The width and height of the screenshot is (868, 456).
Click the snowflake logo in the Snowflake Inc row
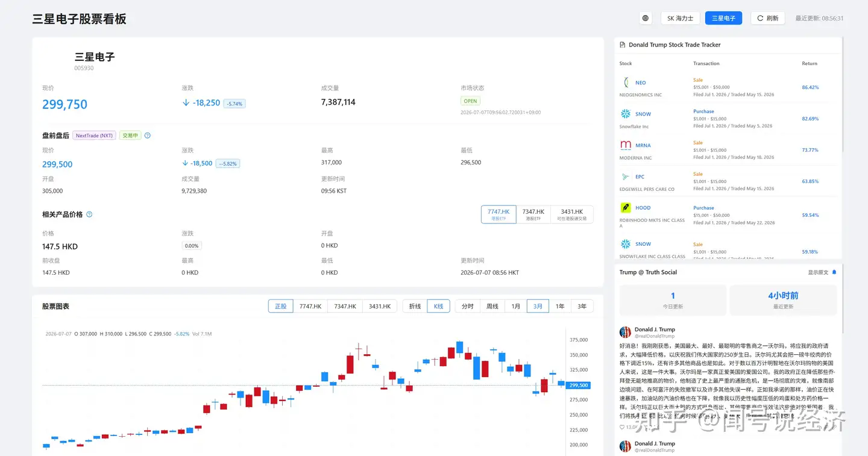coord(626,114)
